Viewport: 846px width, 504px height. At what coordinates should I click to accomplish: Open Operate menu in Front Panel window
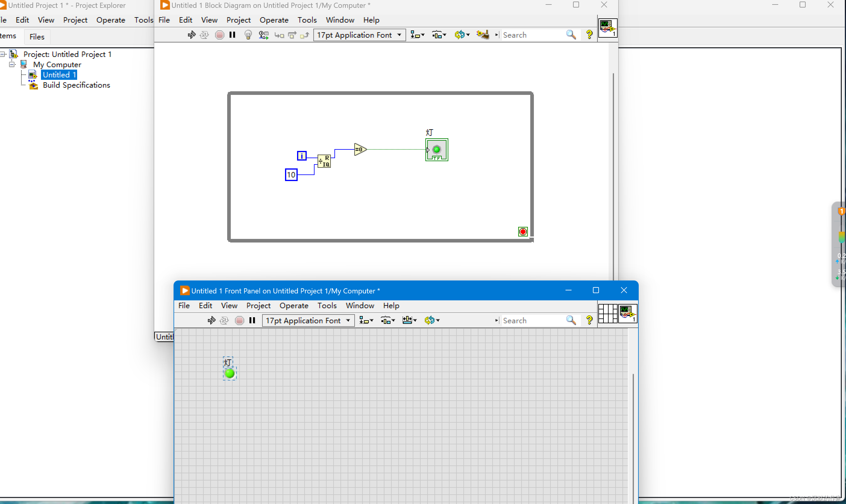[294, 305]
